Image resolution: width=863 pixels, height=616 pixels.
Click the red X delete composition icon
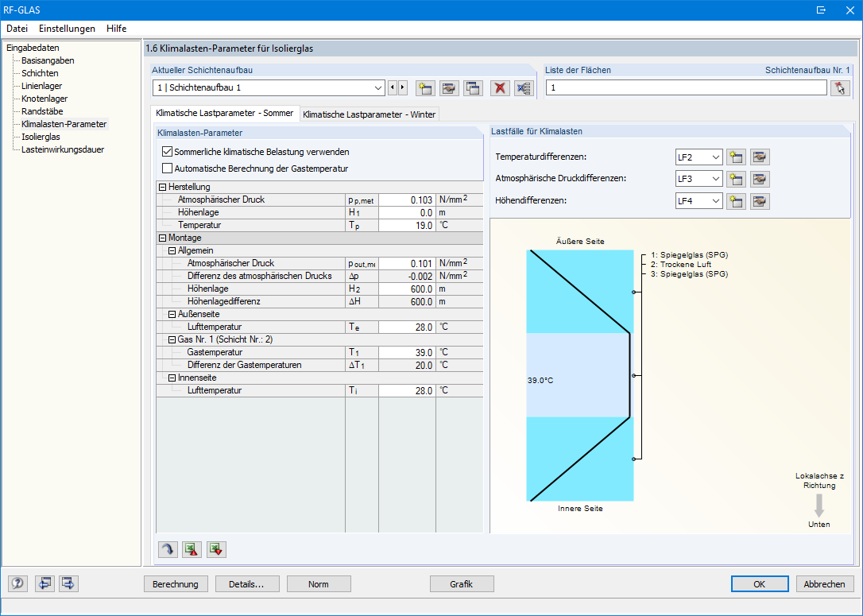(x=500, y=88)
